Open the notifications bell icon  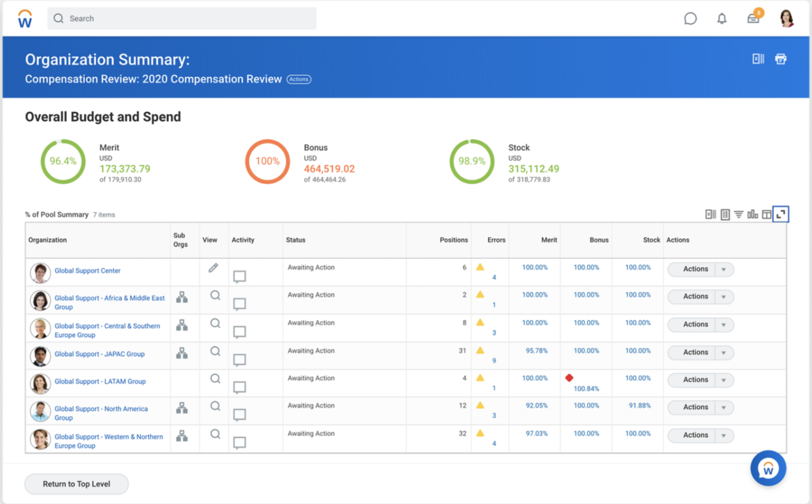[x=722, y=19]
